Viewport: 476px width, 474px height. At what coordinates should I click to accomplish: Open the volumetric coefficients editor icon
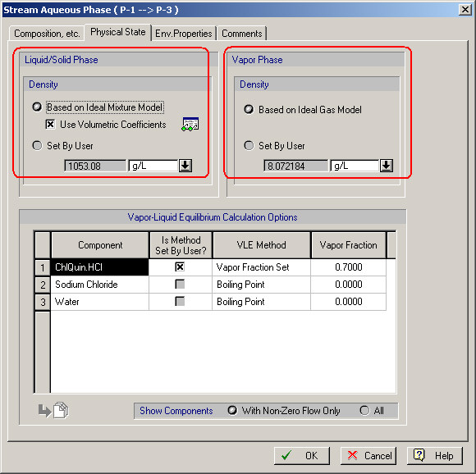tap(190, 125)
